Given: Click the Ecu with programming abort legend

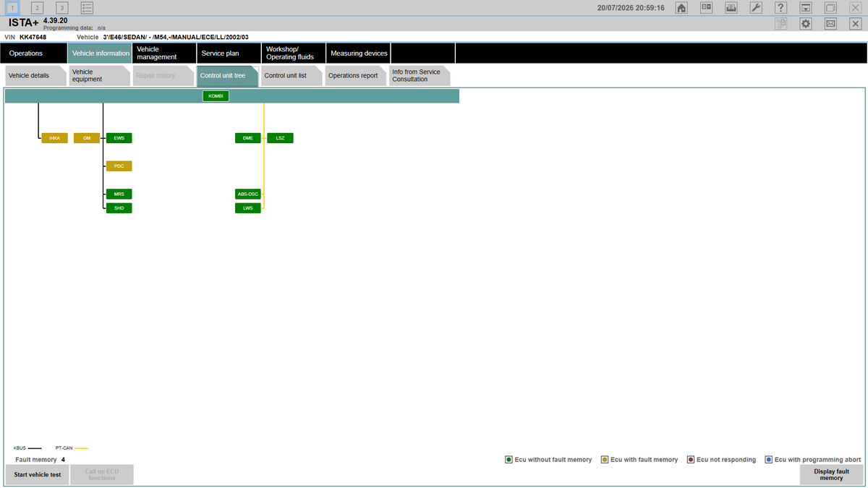Looking at the screenshot, I should (813, 460).
